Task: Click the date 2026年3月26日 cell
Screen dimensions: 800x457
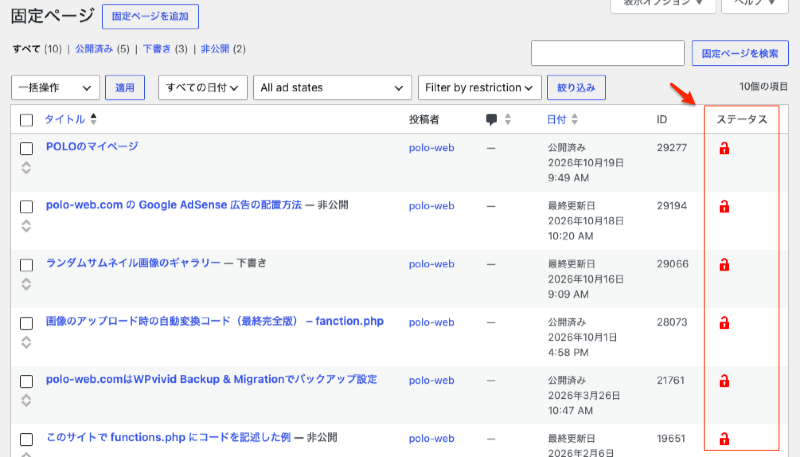Action: pyautogui.click(x=584, y=395)
